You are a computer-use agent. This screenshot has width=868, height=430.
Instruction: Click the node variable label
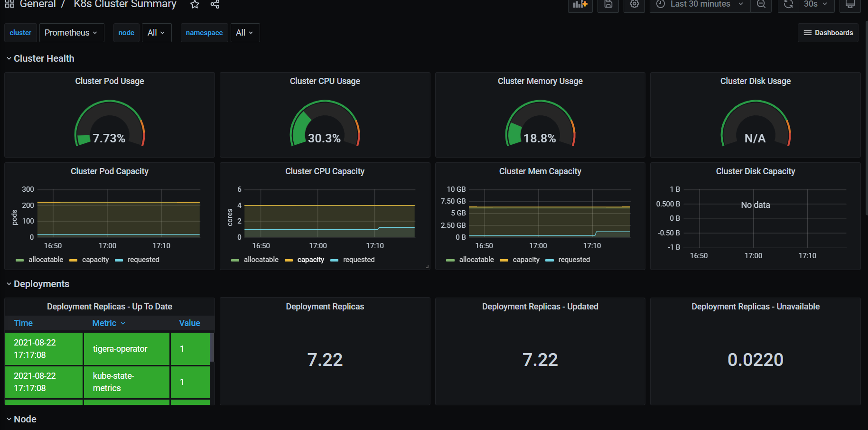[x=126, y=33]
